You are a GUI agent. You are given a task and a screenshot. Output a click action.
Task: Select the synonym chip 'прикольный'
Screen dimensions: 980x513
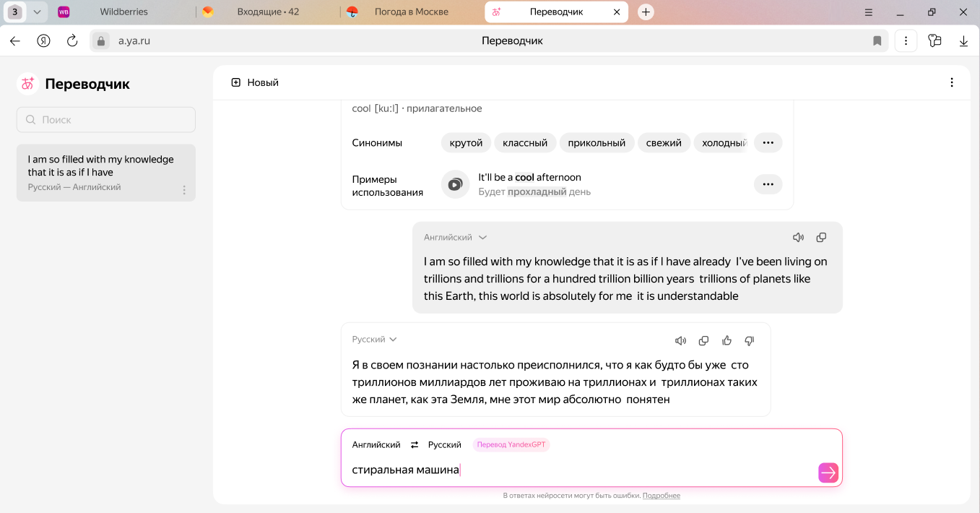pyautogui.click(x=597, y=143)
